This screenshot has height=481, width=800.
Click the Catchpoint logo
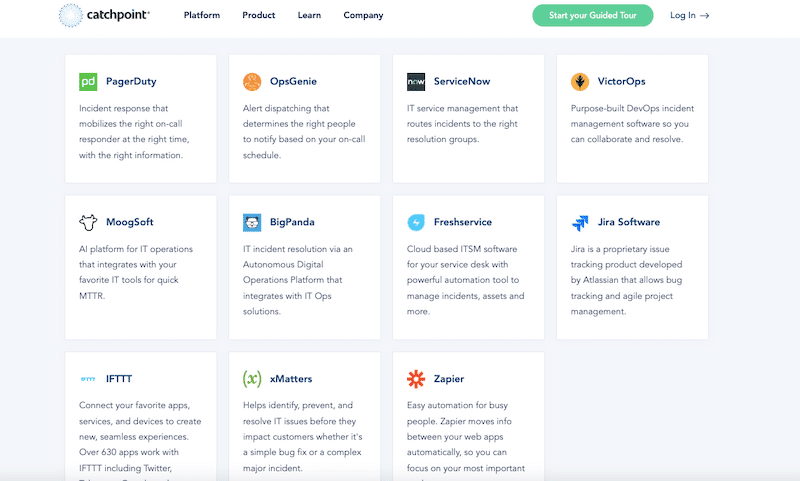104,15
